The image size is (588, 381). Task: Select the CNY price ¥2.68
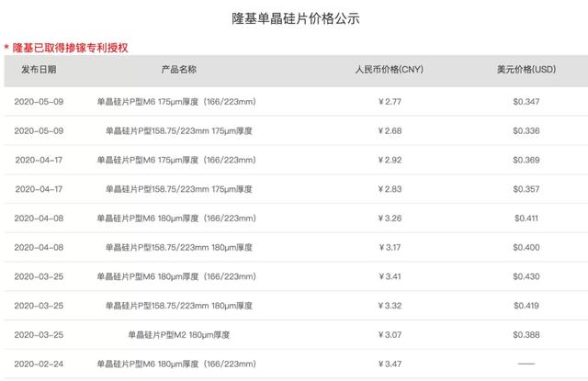tap(390, 130)
